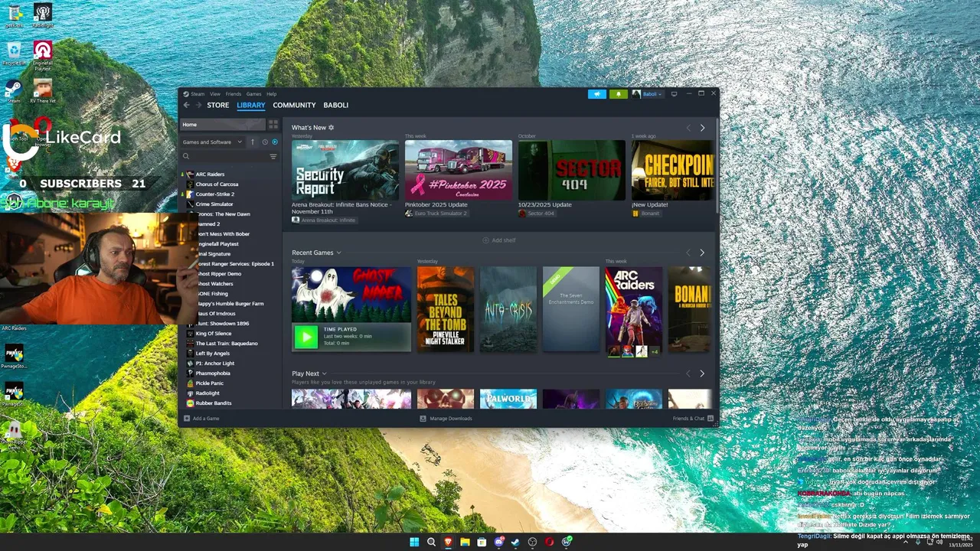Expand Games and Software dropdown
980x551 pixels.
[x=212, y=142]
